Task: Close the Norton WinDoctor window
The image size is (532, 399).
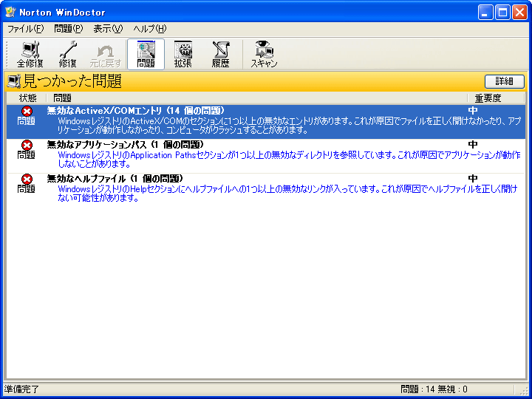Action: pyautogui.click(x=519, y=13)
